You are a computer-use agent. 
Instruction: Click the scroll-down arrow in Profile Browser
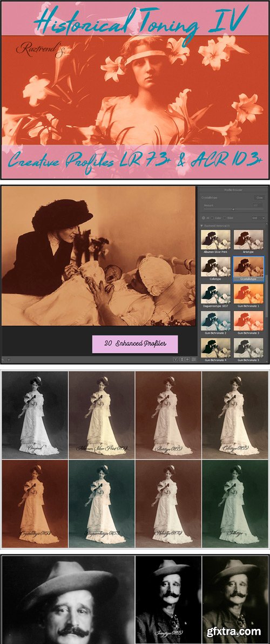coord(267,361)
